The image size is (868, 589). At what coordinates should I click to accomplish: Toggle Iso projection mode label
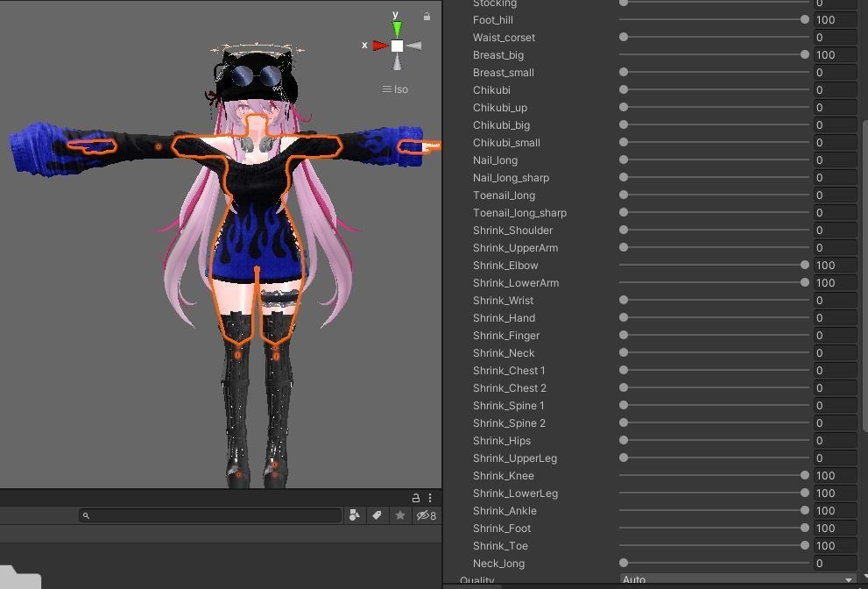395,89
